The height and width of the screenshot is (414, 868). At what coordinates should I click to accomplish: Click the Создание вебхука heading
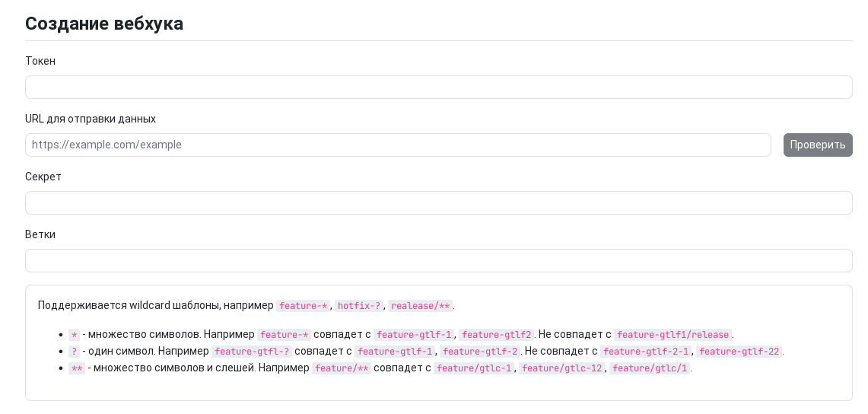point(104,24)
